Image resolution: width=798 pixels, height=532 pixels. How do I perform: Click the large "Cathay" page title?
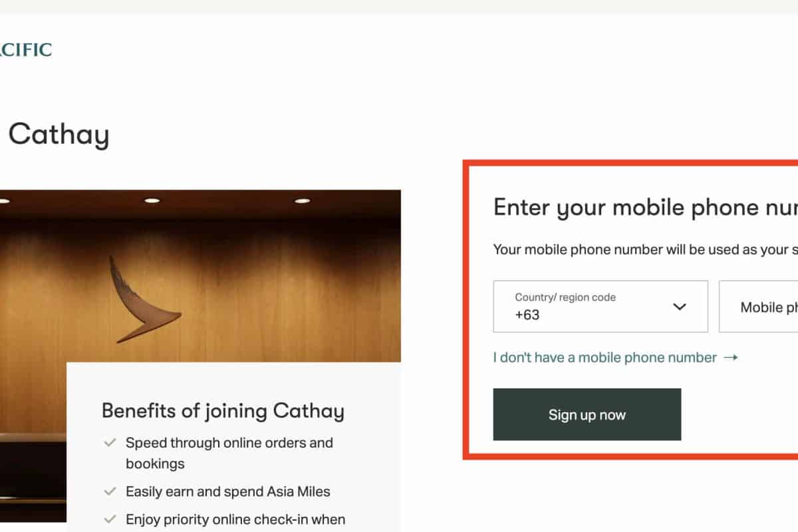coord(59,135)
